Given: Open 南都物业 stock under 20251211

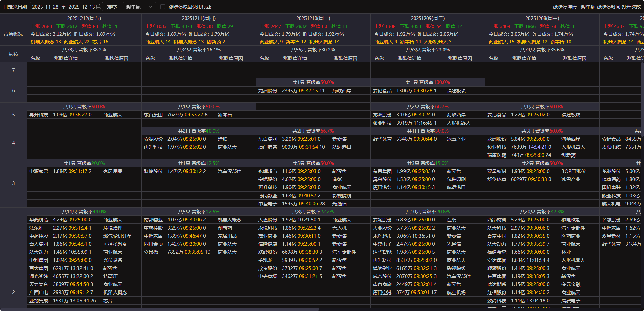Looking at the screenshot, I should (153, 220).
